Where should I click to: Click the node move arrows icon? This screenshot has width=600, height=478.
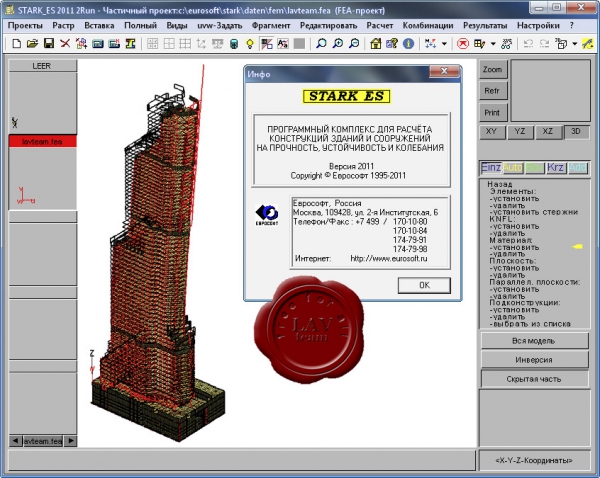[x=430, y=44]
